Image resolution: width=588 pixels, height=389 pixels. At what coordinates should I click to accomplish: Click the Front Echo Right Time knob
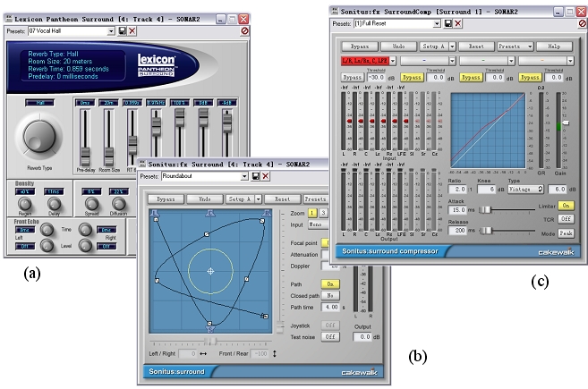85,229
